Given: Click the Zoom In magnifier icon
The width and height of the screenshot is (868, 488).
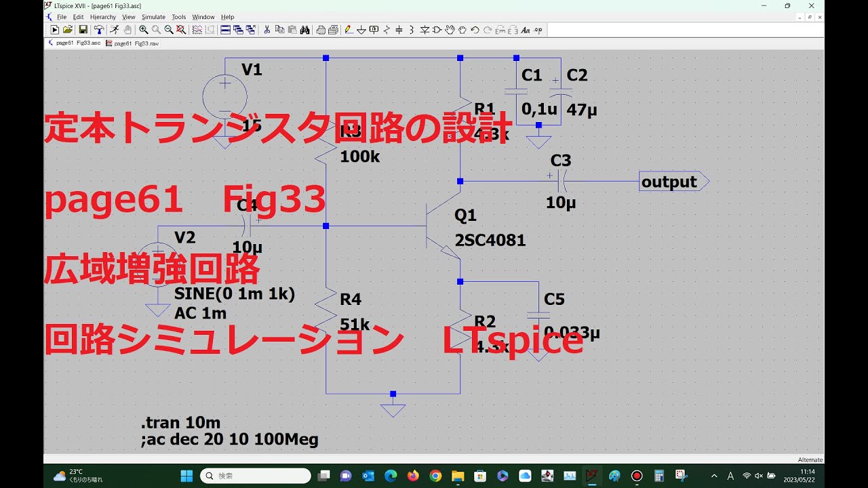Looking at the screenshot, I should (x=144, y=30).
